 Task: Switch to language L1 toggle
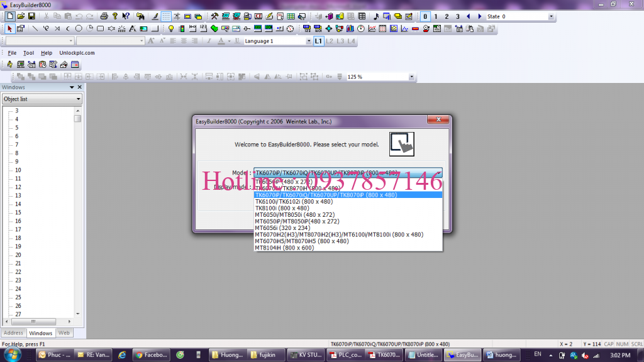click(x=318, y=41)
